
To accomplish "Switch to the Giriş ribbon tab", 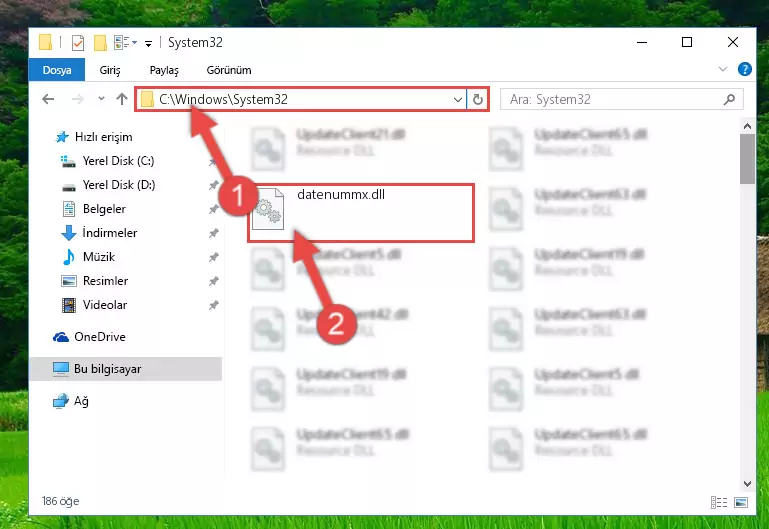I will pos(110,70).
